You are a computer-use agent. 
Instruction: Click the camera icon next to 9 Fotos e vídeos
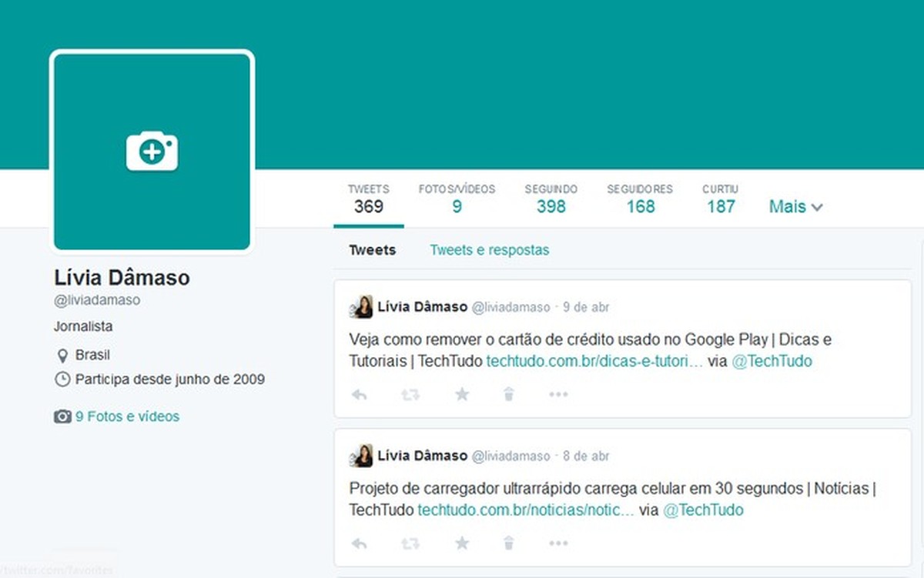tap(62, 416)
